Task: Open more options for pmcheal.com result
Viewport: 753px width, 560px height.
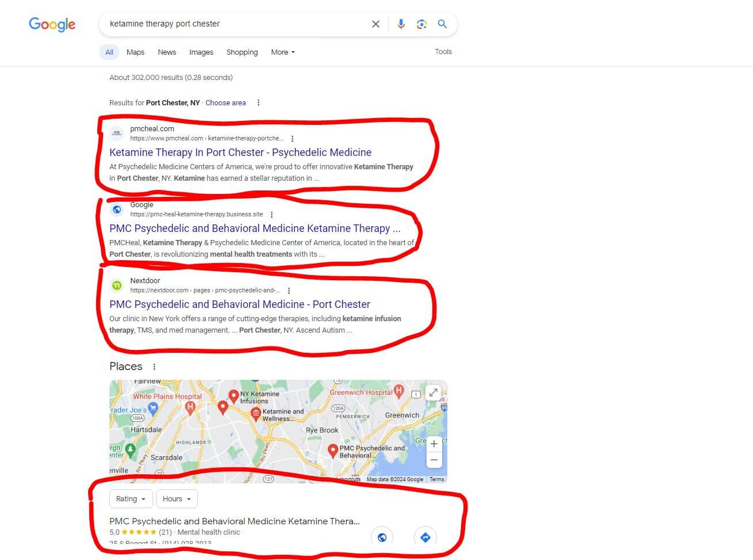Action: pyautogui.click(x=292, y=139)
